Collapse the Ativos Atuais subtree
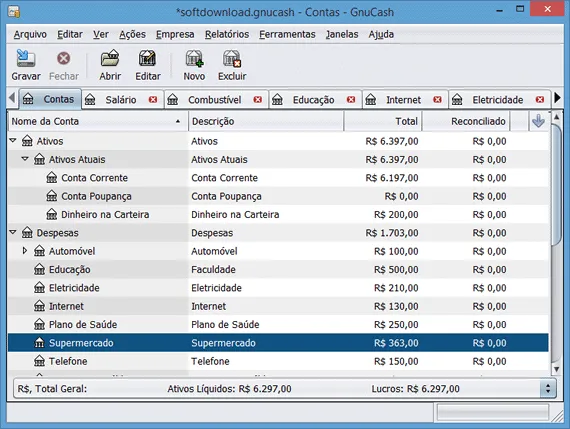Image resolution: width=570 pixels, height=429 pixels. 25,159
